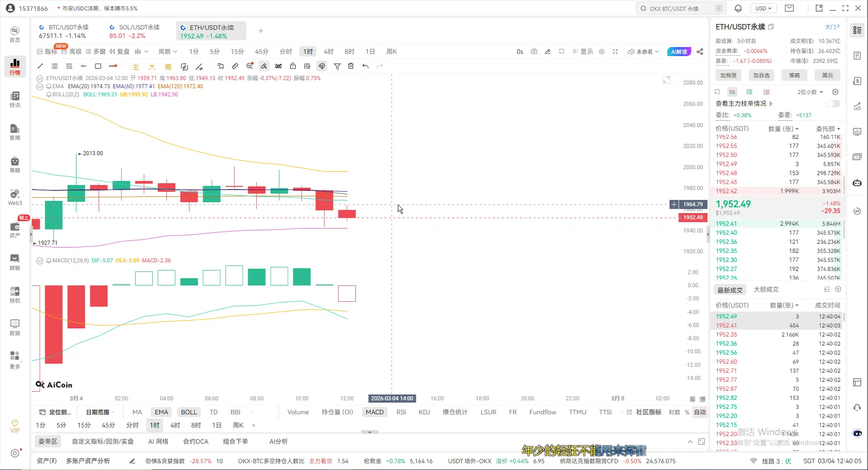Open the 委托额 column dropdown
The width and height of the screenshot is (868, 470).
pos(828,129)
